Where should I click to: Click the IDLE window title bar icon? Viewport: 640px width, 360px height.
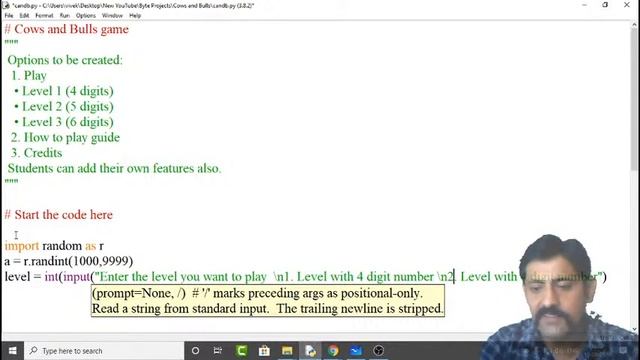(x=6, y=5)
